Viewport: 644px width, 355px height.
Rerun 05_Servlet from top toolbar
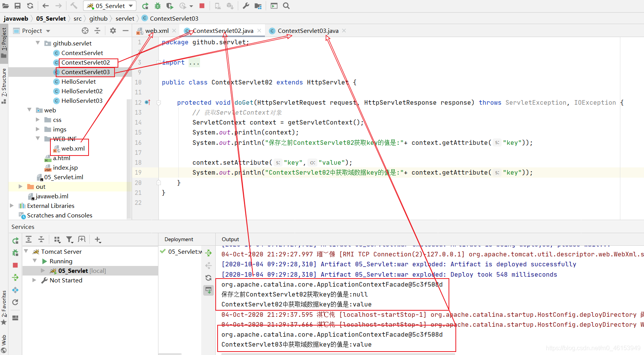[x=145, y=6]
